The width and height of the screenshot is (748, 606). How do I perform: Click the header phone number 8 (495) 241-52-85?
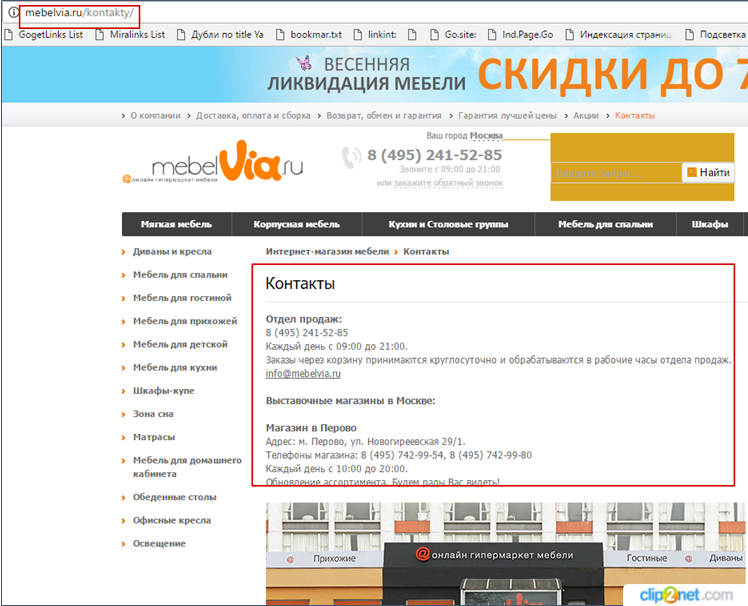coord(435,155)
